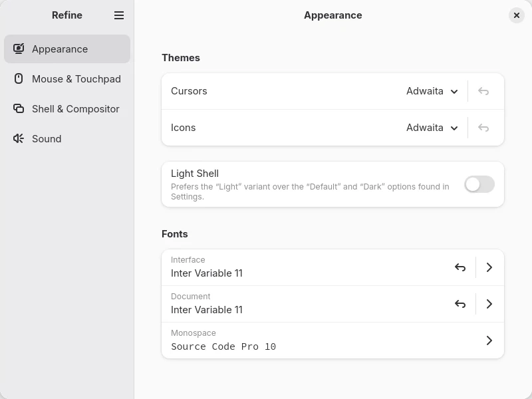Open the Interface font chooser arrow

pos(489,267)
